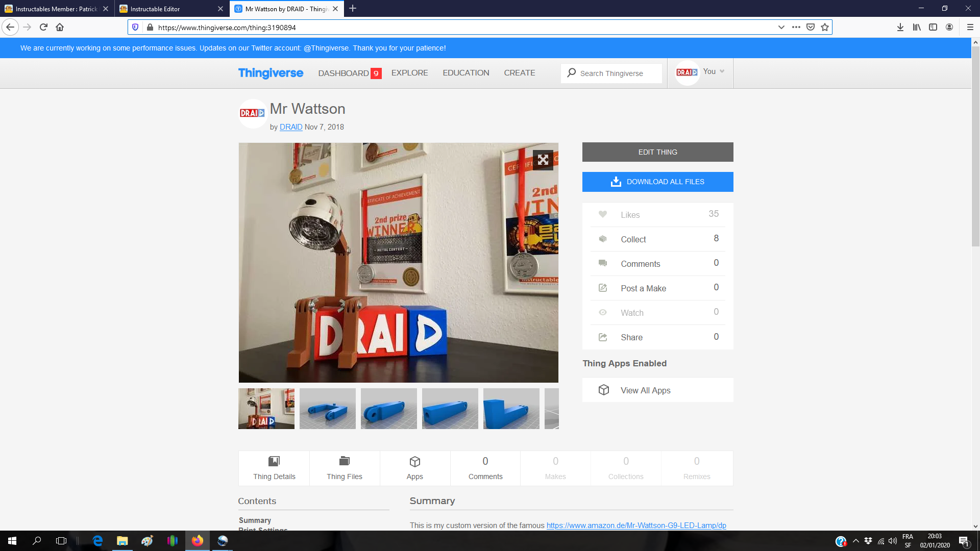Open Post a Make using its pencil icon

coord(603,288)
